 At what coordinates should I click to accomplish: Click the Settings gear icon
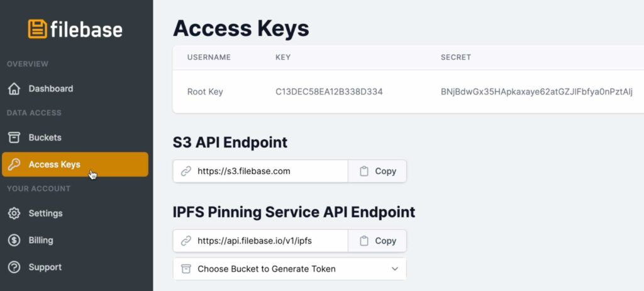pos(14,213)
